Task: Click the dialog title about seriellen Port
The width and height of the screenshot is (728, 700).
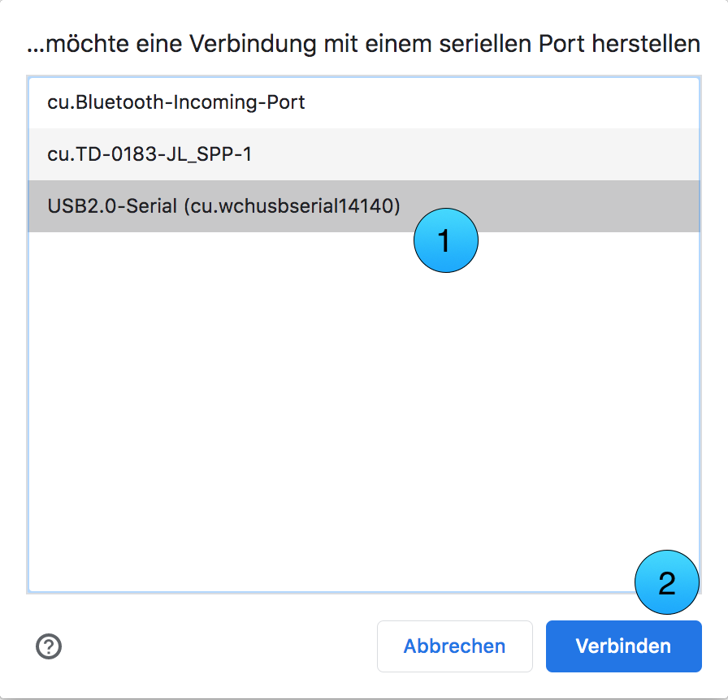Action: [x=363, y=44]
